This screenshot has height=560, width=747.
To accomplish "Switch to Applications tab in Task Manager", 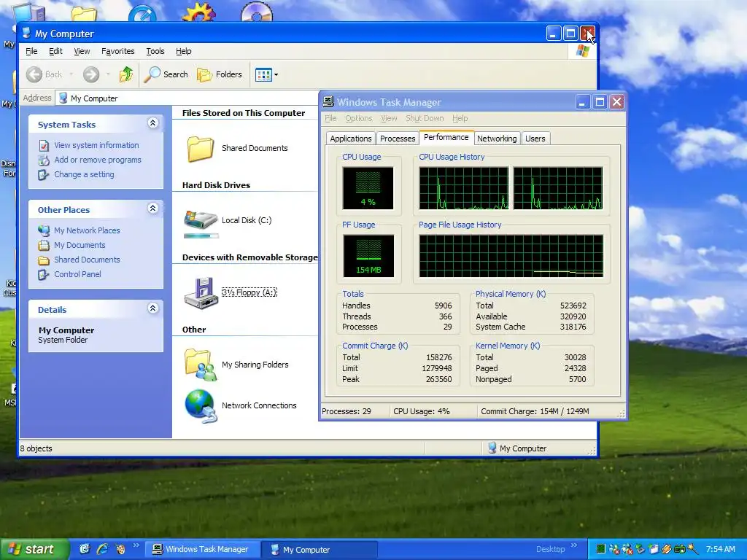I will [x=351, y=139].
